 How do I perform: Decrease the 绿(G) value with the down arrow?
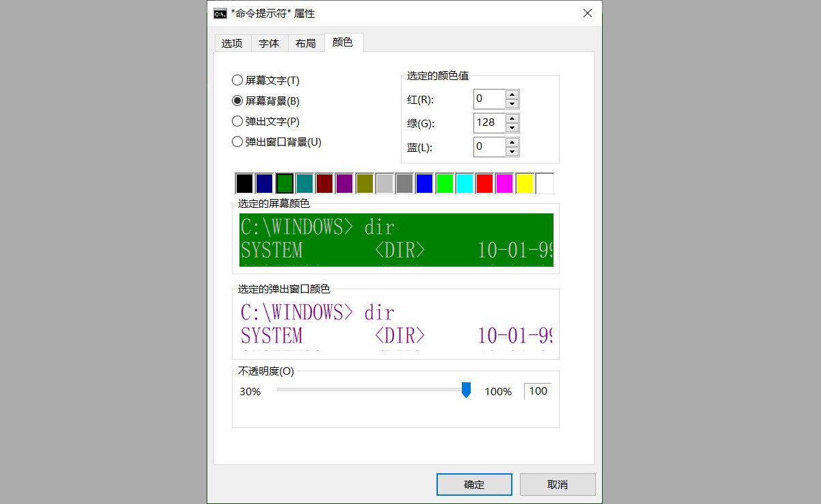coord(513,127)
